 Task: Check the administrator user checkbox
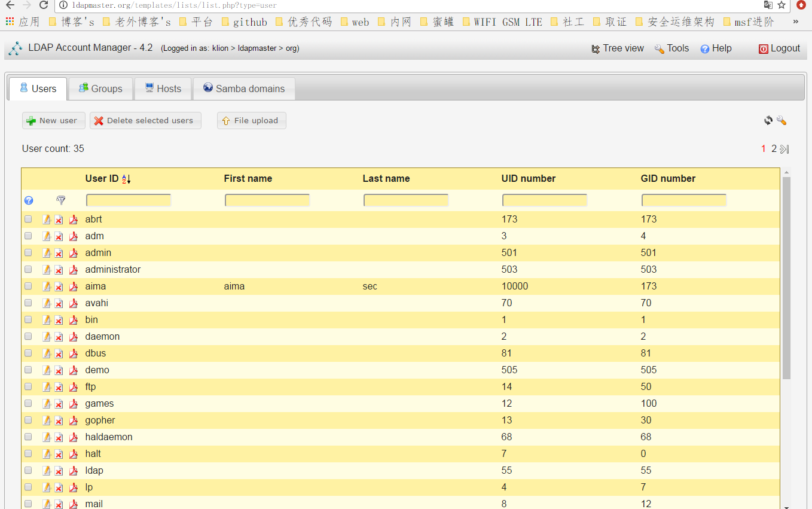pos(28,270)
